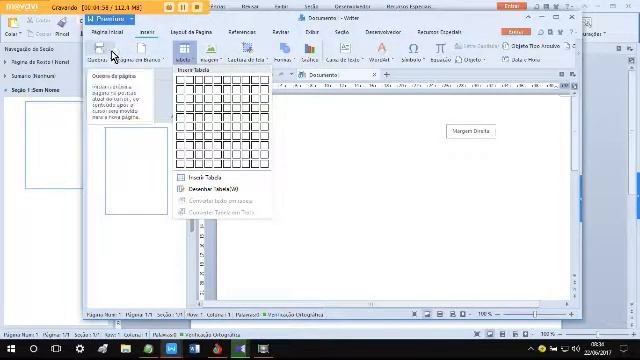Toggle Verificação Ortográfica in front window status bar
Image resolution: width=640 pixels, height=360 pixels.
click(x=293, y=315)
